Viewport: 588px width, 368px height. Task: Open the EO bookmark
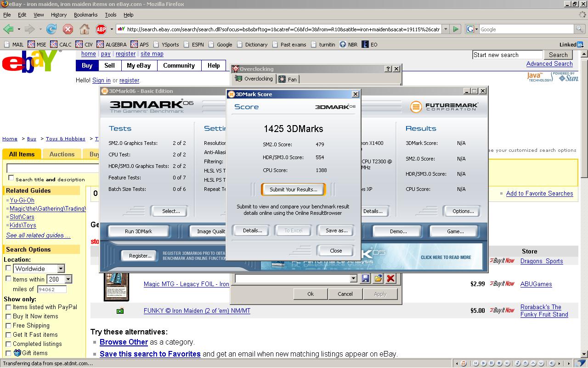tap(370, 45)
